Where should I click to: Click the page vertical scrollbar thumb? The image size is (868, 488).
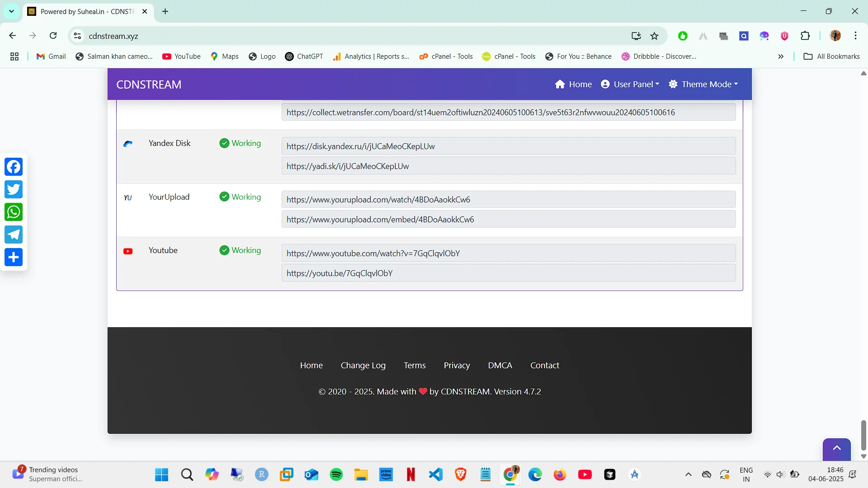[x=863, y=436]
